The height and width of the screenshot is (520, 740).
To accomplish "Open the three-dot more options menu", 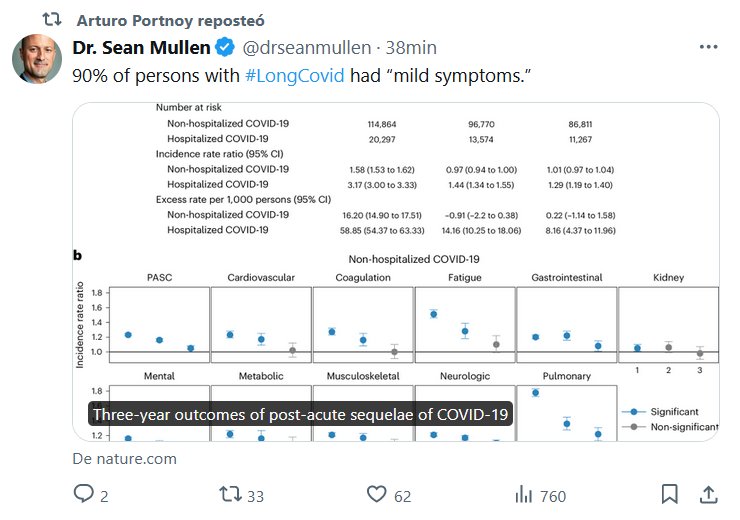I will 708,47.
